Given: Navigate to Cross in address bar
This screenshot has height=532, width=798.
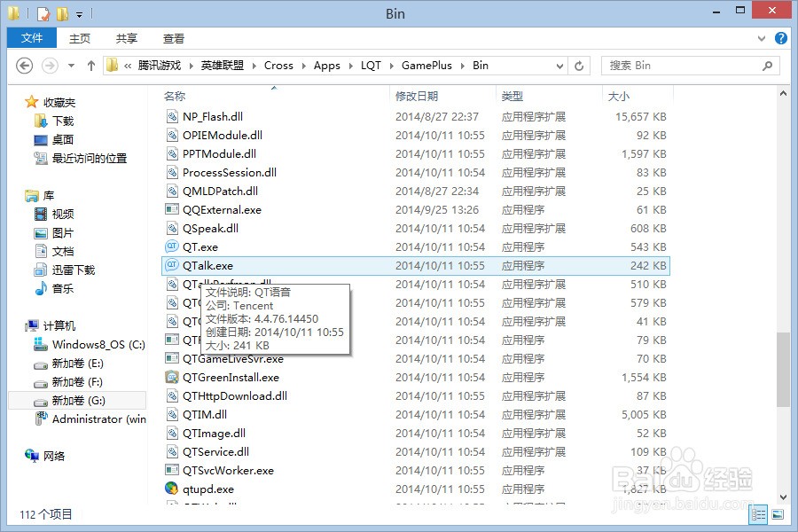Looking at the screenshot, I should pos(278,66).
